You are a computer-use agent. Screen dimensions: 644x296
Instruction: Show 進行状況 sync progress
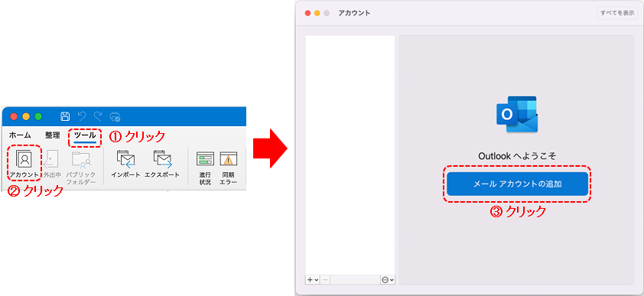(x=205, y=168)
